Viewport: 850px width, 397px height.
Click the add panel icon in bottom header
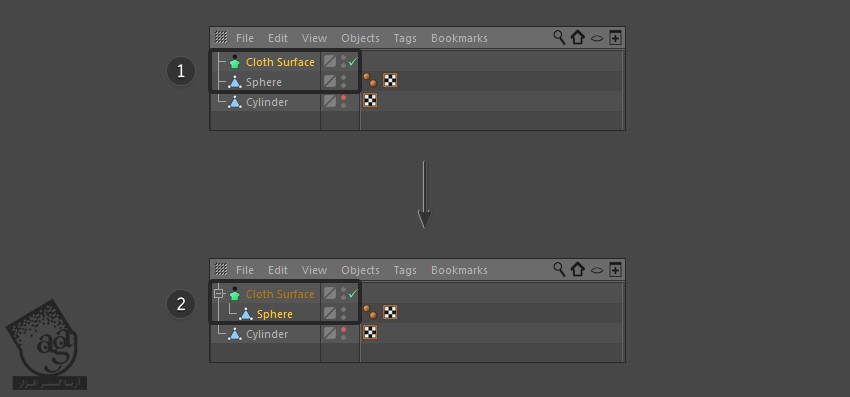click(615, 270)
